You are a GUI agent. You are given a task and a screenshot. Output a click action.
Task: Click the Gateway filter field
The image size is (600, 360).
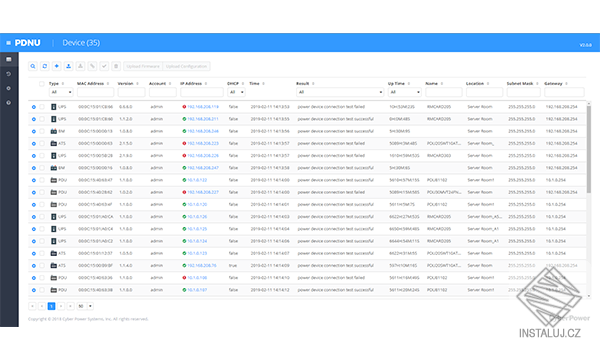pos(564,92)
